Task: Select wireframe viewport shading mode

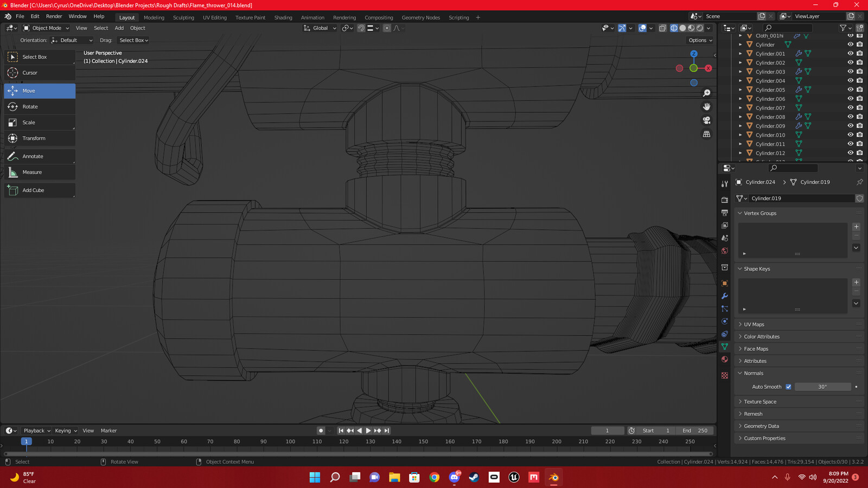Action: tap(674, 28)
